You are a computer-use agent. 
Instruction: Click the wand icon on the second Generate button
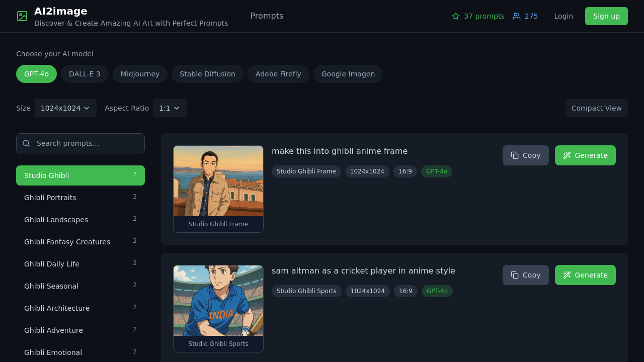[567, 275]
